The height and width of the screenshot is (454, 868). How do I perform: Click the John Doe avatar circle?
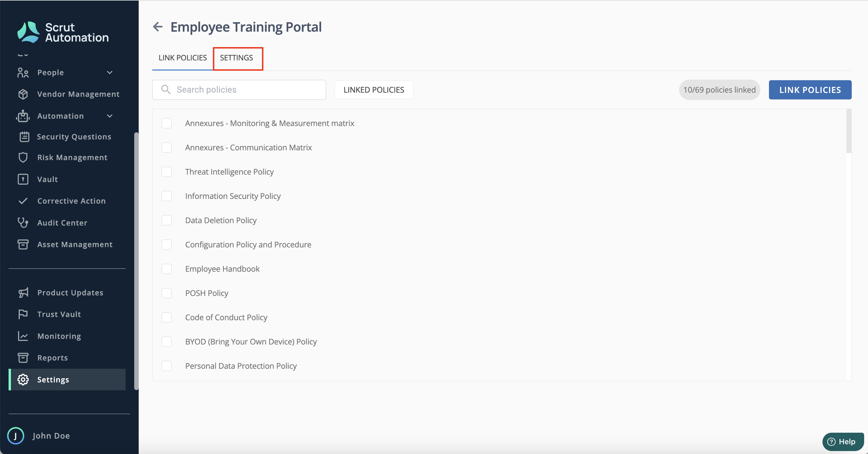click(15, 435)
